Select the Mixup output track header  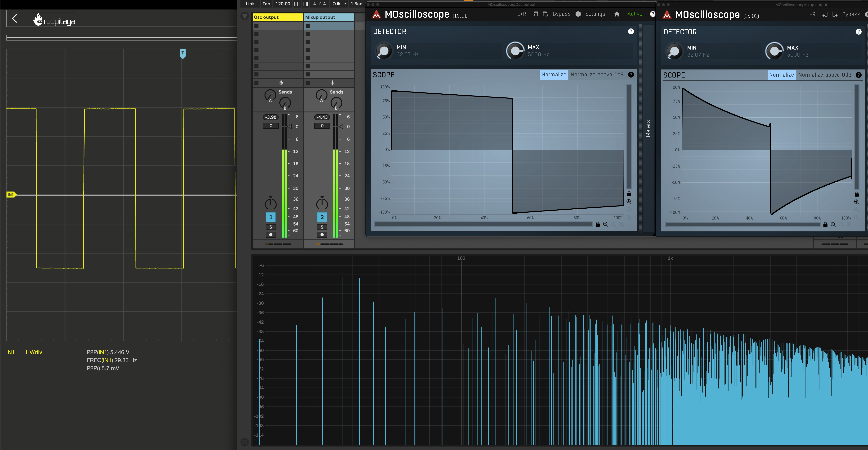pos(329,17)
